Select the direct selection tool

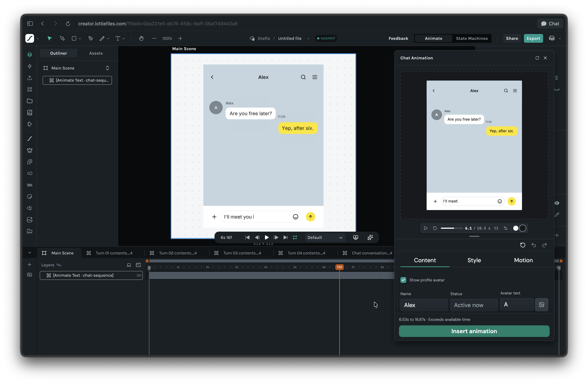click(x=62, y=38)
